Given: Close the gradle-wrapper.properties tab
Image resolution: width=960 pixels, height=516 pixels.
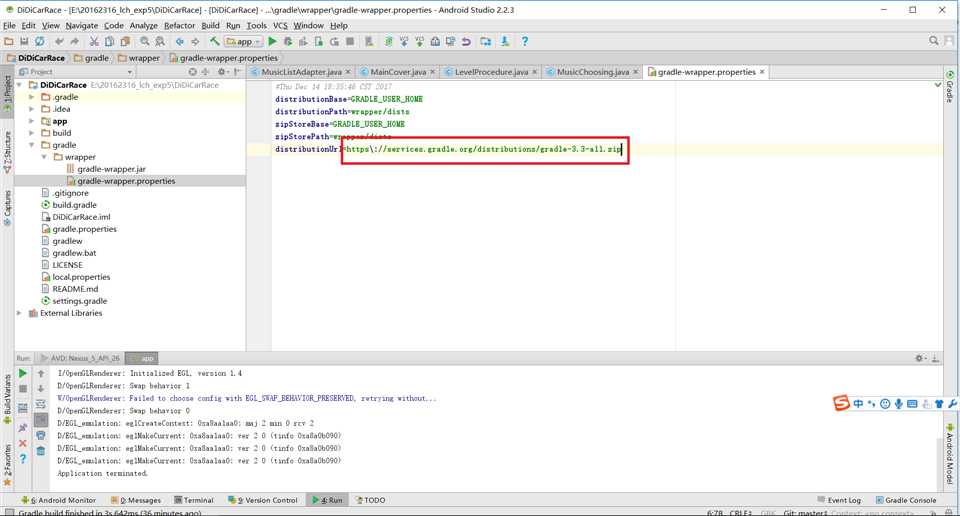Looking at the screenshot, I should (x=762, y=72).
